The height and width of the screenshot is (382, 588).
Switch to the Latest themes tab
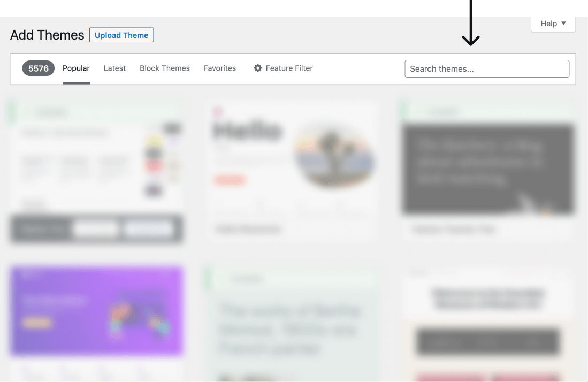click(114, 68)
